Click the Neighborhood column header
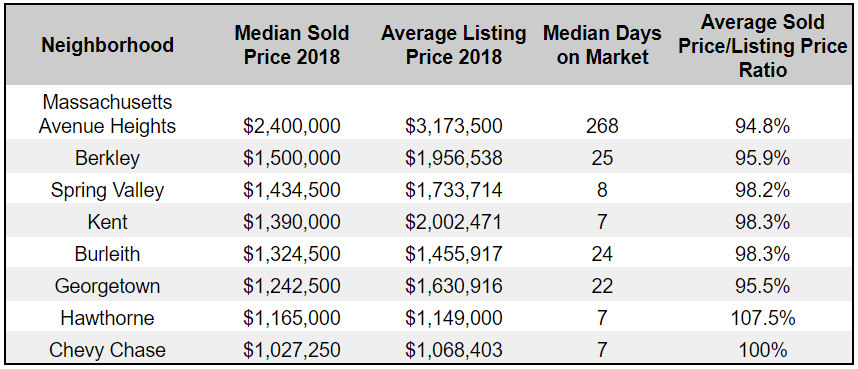Screen dimensions: 858x369 tap(107, 45)
